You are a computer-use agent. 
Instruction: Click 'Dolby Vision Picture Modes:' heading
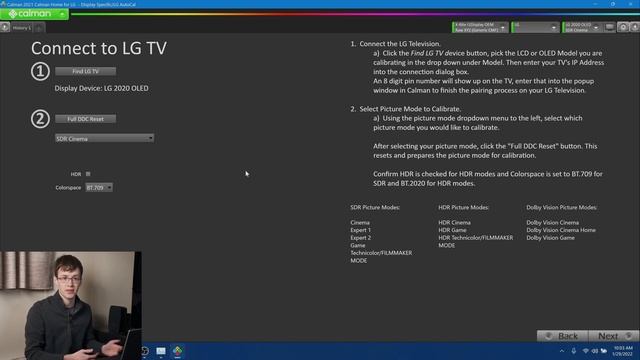(x=562, y=207)
